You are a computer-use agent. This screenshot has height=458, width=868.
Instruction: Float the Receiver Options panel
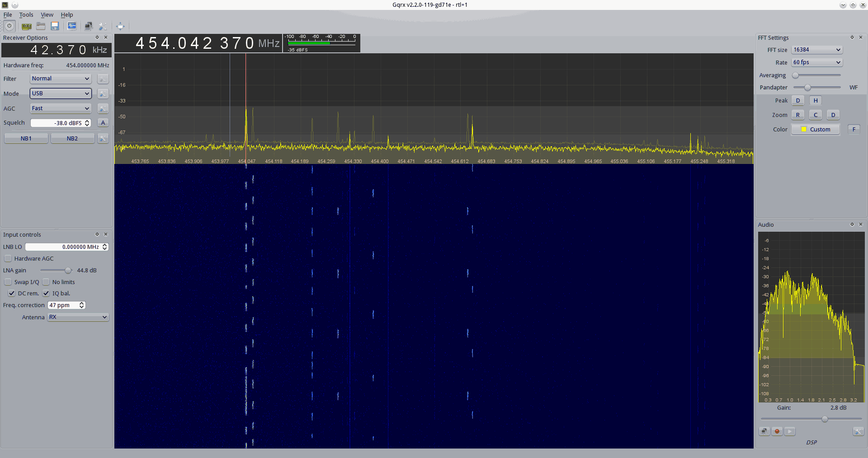coord(97,37)
